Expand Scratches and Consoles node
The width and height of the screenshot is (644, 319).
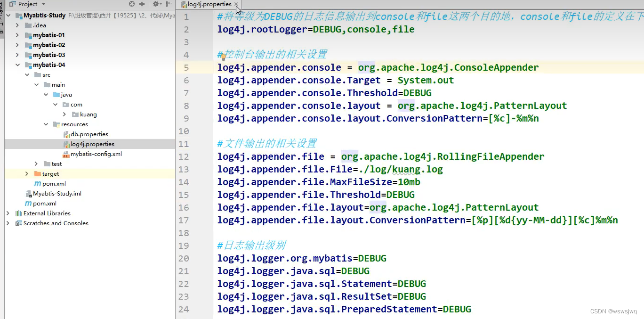point(8,223)
